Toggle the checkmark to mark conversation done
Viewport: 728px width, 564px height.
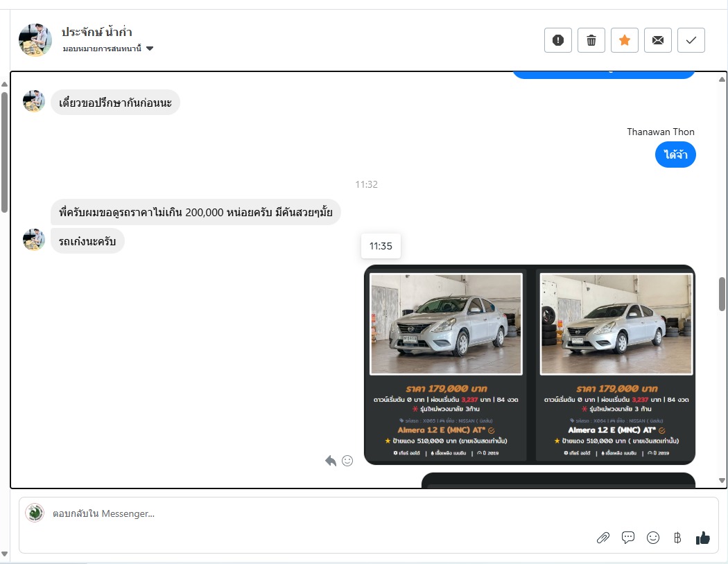pyautogui.click(x=691, y=40)
